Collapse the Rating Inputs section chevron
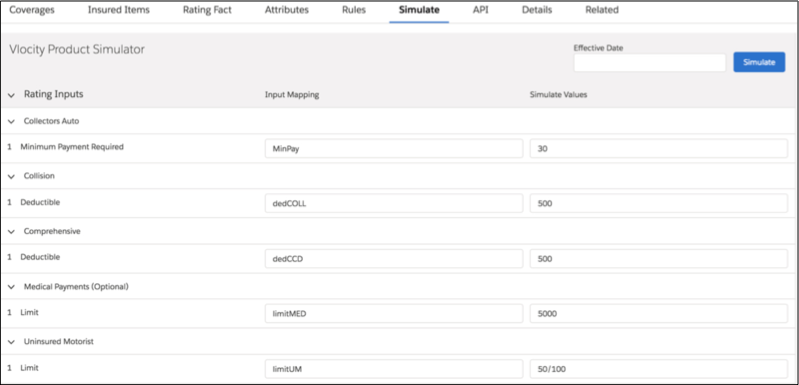 (x=12, y=95)
